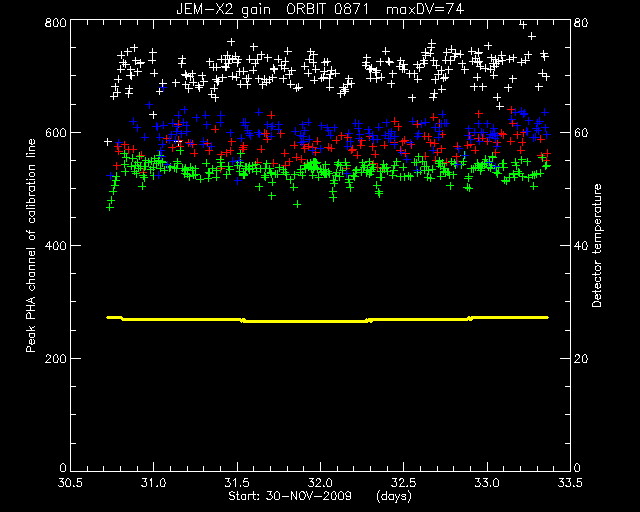Click the 80 tick label on right axis
The width and height of the screenshot is (640, 512).
point(581,22)
